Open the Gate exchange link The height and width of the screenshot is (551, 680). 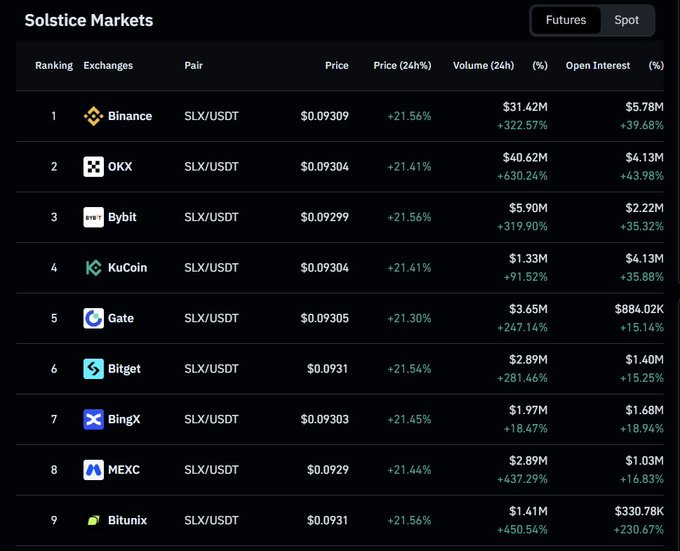[x=121, y=318]
